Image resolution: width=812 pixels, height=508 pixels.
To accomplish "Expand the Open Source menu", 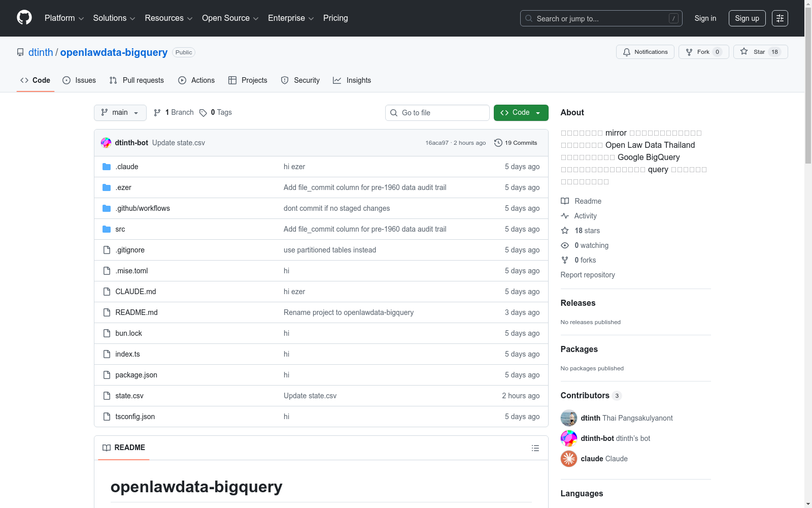I will 230,18.
